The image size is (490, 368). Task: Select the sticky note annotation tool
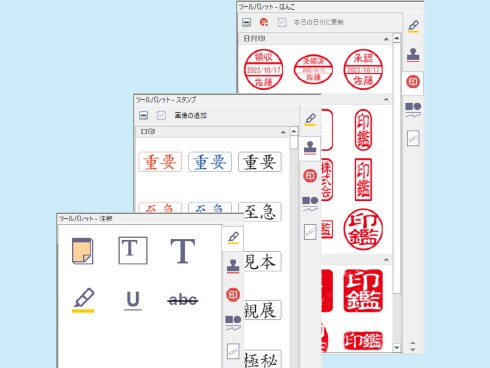[x=83, y=251]
